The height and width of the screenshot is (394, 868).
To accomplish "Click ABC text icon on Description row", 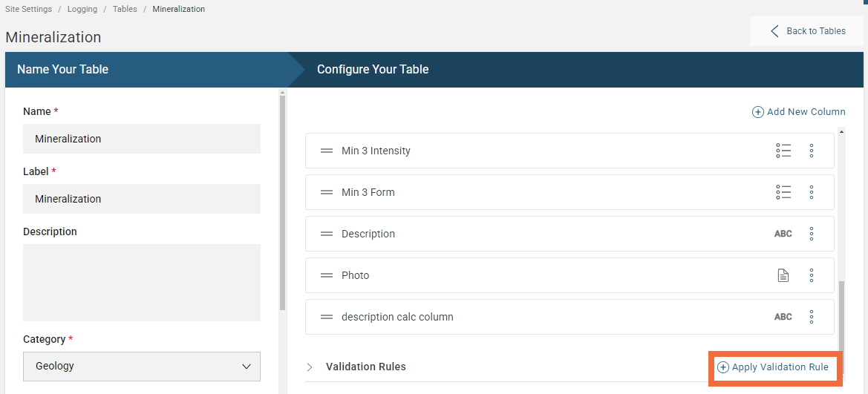I will tap(783, 234).
